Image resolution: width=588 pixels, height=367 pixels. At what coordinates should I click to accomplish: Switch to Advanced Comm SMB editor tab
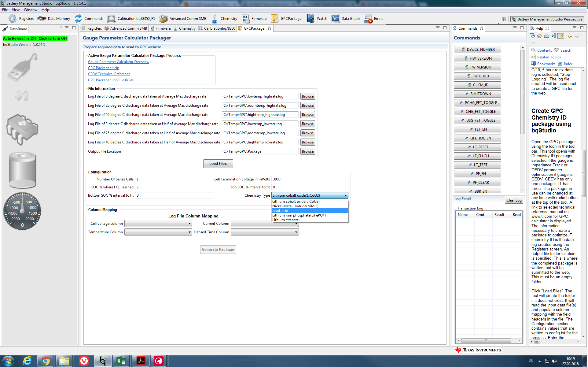[126, 28]
